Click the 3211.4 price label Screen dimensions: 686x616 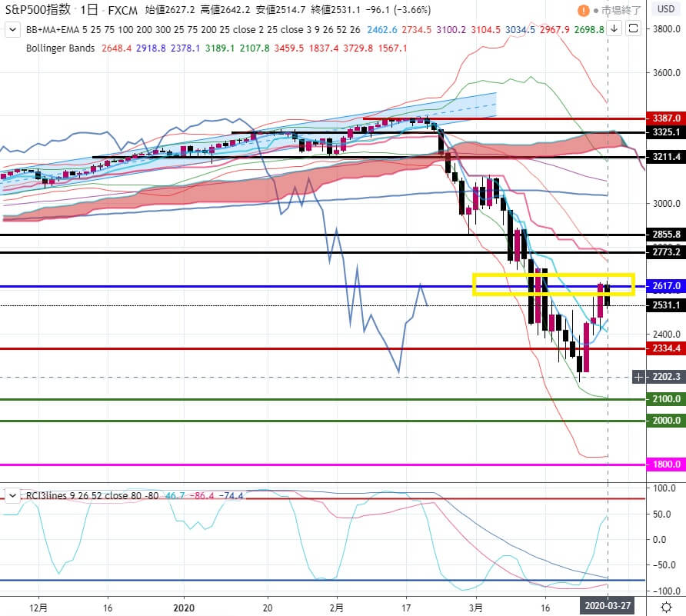click(x=666, y=157)
